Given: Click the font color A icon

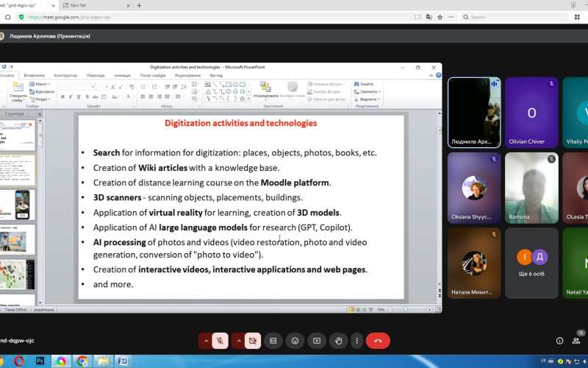Looking at the screenshot, I should click(x=128, y=97).
